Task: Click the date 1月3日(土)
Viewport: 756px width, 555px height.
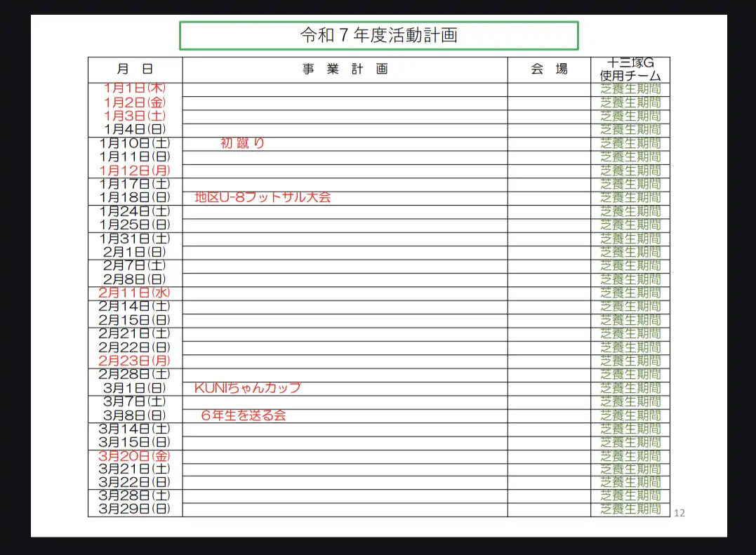Action: (135, 116)
